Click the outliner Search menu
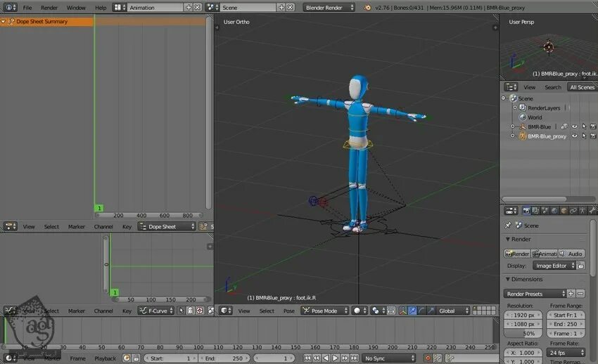The image size is (598, 364). point(552,87)
